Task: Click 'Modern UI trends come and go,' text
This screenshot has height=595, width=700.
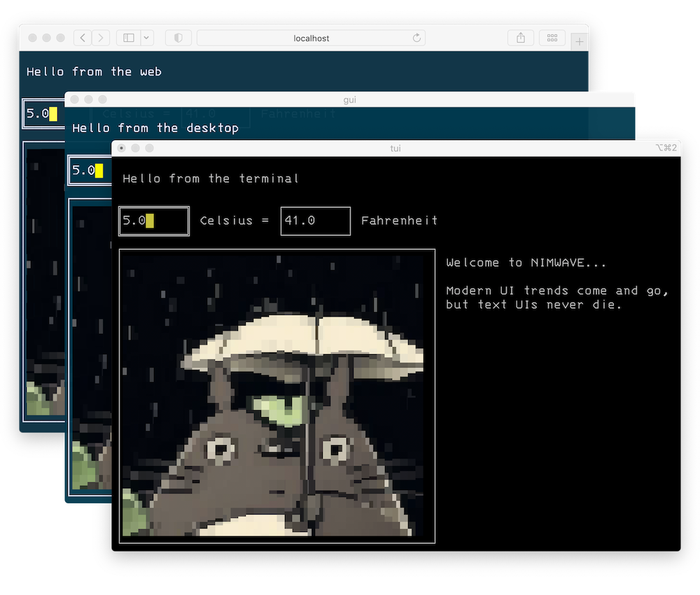Action: (x=556, y=290)
